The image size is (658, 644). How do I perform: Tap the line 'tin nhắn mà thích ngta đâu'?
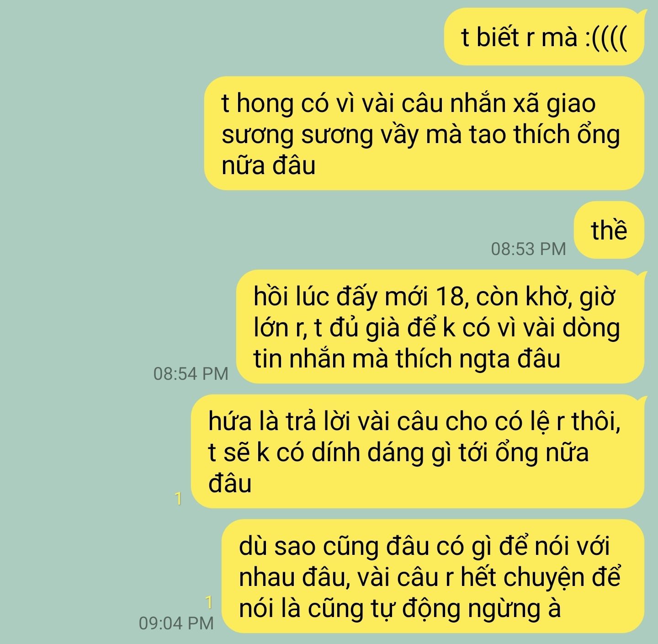[x=407, y=358]
